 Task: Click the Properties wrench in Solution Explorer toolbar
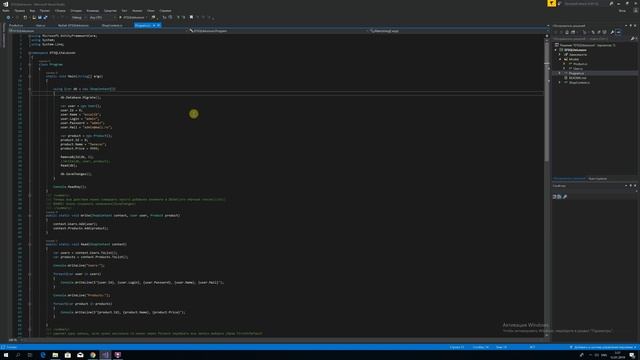(x=612, y=32)
